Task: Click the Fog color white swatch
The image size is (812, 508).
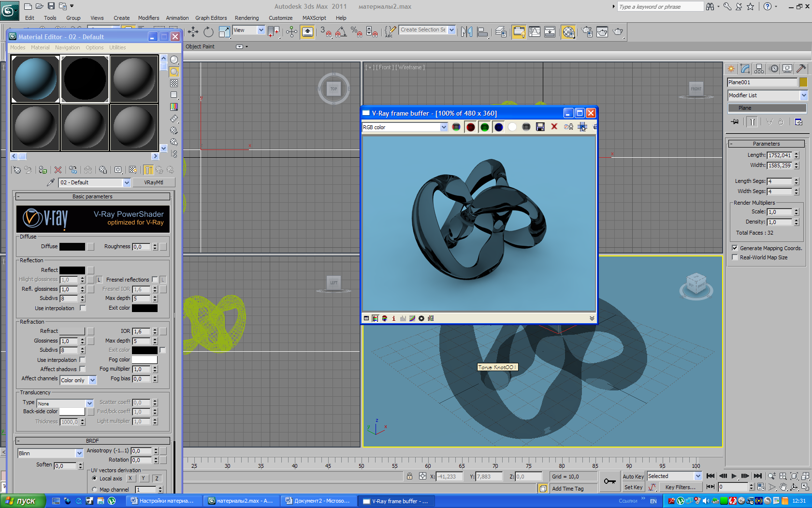Action: 145,359
